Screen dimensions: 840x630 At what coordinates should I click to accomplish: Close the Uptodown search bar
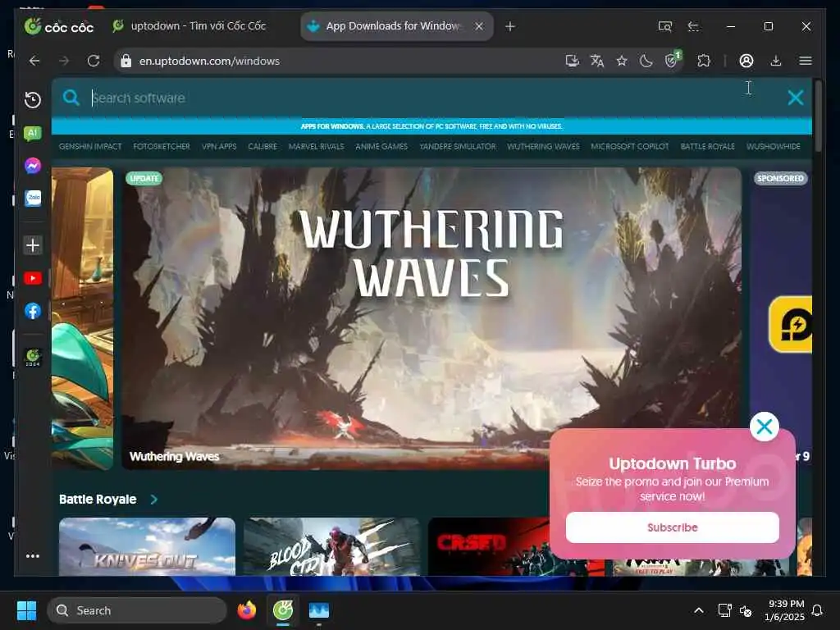(x=796, y=98)
